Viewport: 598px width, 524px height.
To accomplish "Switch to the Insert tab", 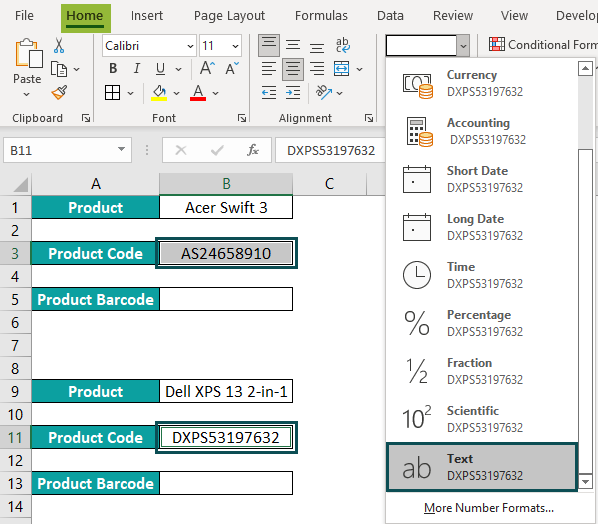I will coord(146,16).
